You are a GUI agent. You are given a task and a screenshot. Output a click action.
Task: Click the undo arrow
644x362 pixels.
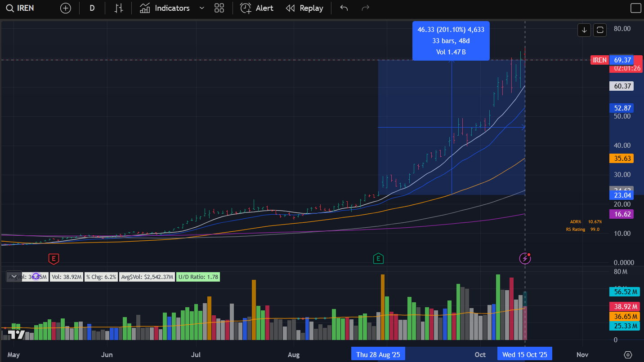point(344,8)
